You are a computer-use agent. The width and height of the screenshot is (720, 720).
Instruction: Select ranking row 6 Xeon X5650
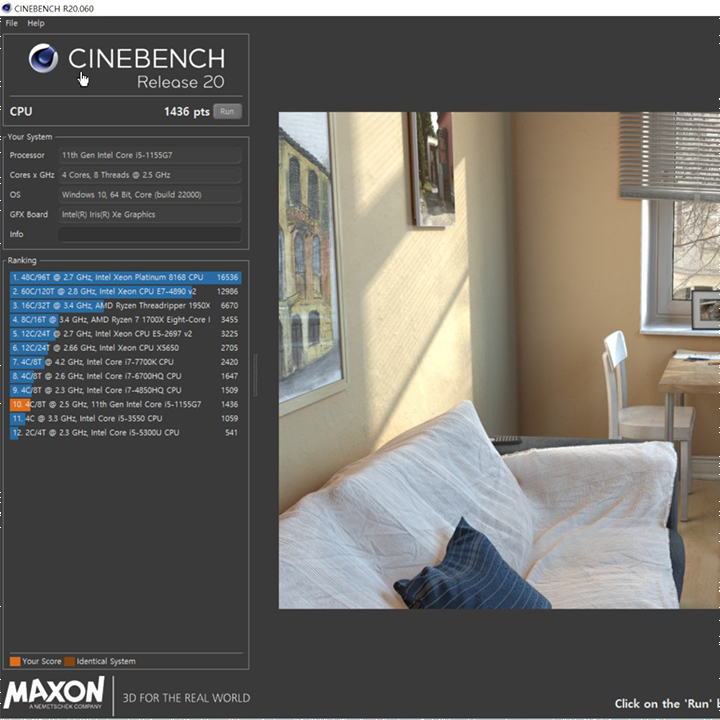click(125, 348)
